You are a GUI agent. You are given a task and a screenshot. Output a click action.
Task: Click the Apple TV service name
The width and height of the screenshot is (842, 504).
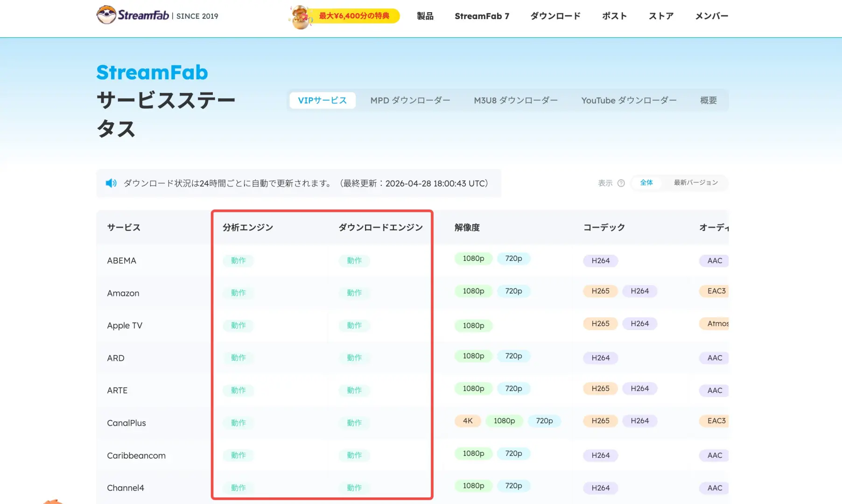pyautogui.click(x=125, y=325)
